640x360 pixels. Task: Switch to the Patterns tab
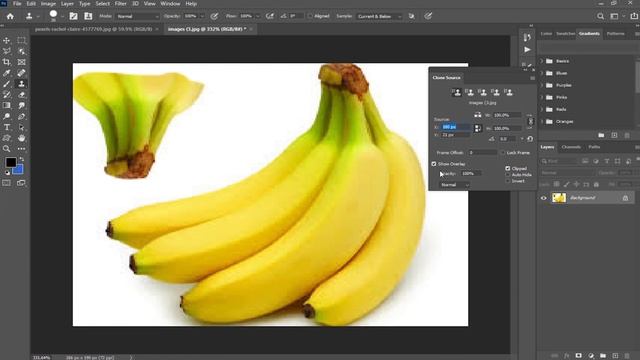[x=616, y=33]
